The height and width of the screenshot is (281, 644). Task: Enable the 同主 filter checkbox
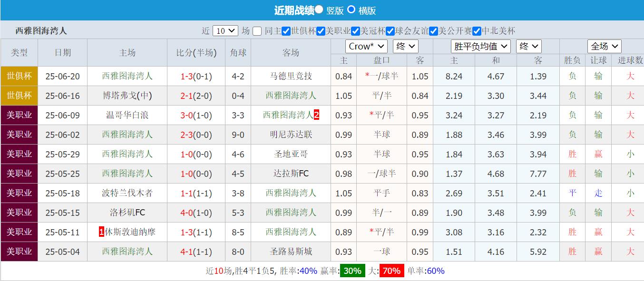point(257,30)
